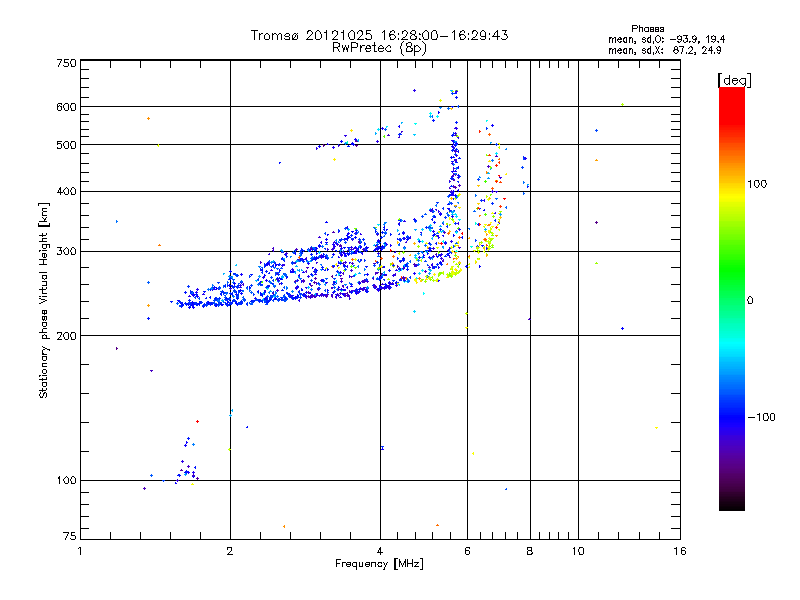Click the x-axis tick label '8'
This screenshot has width=800, height=600.
[530, 551]
